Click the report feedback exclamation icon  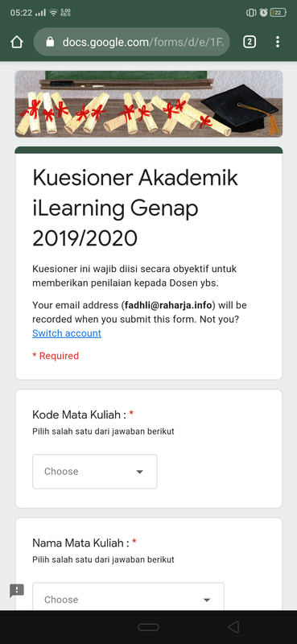pyautogui.click(x=17, y=591)
